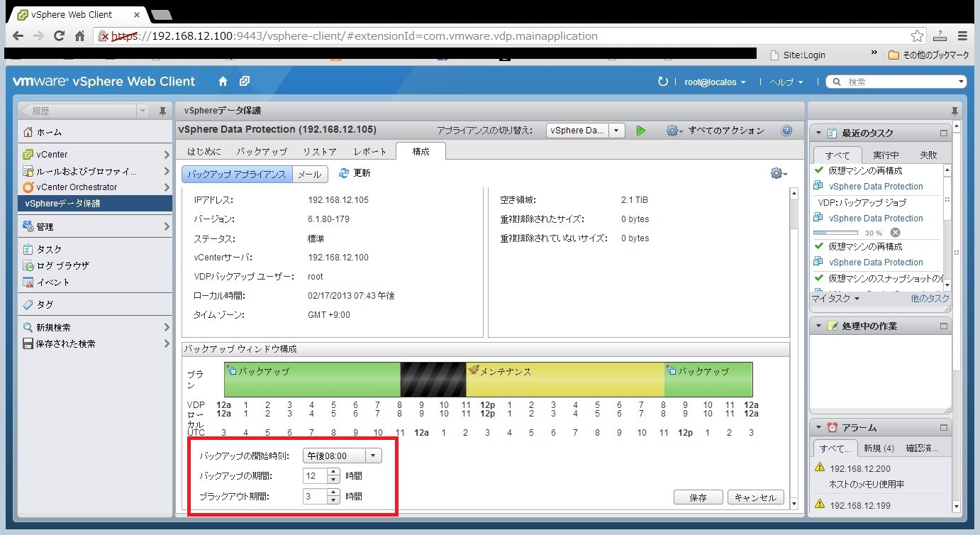The image size is (980, 535).
Task: Click the browser home button
Action: click(x=80, y=35)
